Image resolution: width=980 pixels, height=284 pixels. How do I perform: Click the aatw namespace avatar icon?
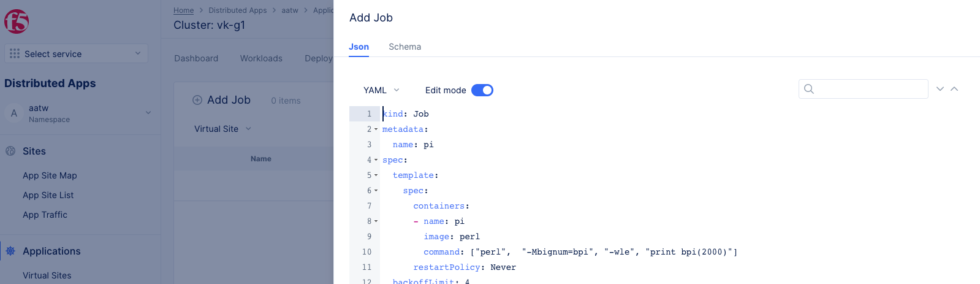click(x=14, y=113)
